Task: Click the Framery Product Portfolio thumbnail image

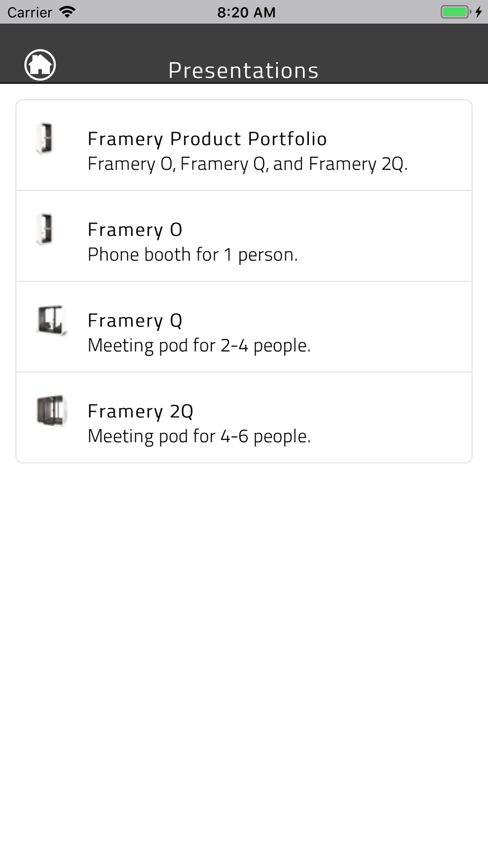Action: coord(45,139)
